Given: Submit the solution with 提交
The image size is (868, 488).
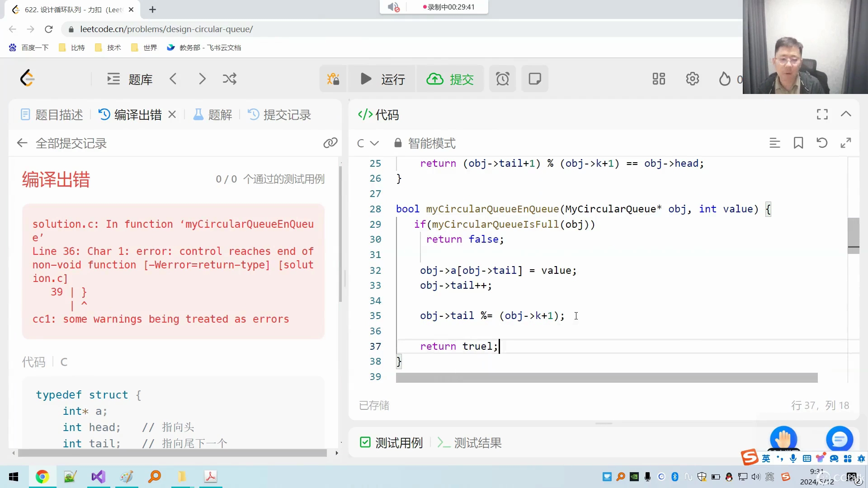Looking at the screenshot, I should 450,79.
